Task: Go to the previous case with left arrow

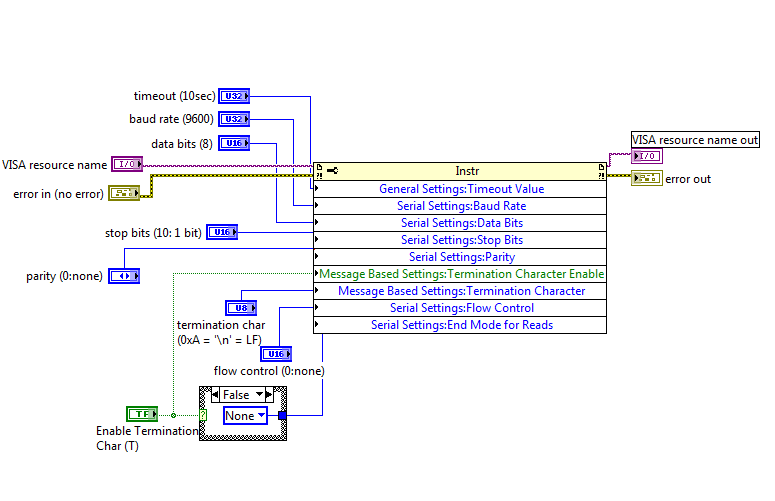Action: click(x=215, y=395)
